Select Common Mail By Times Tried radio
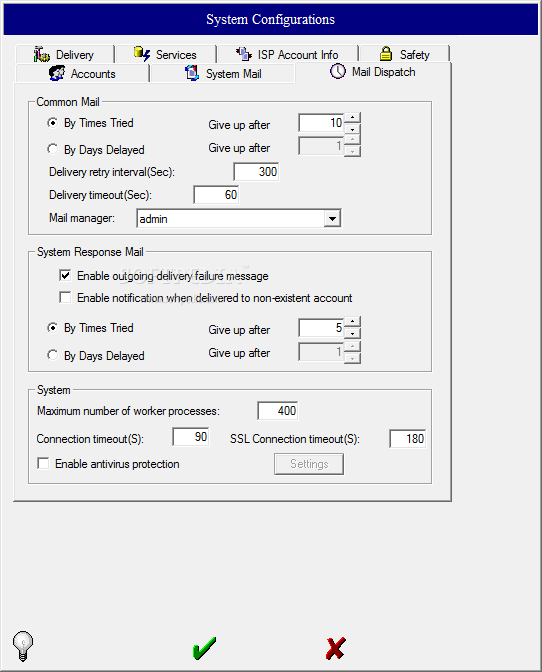 52,123
